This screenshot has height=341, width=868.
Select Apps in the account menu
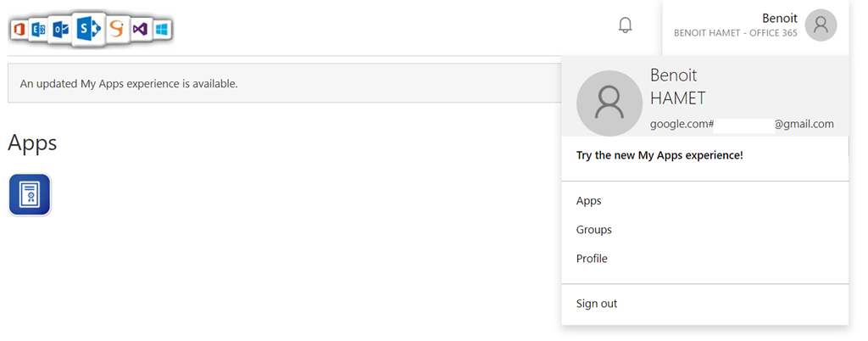588,201
